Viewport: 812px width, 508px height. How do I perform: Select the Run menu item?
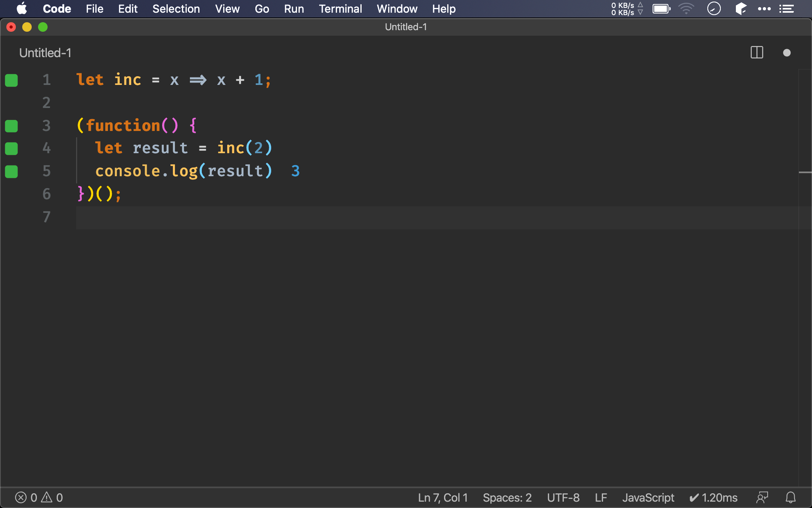click(x=293, y=9)
